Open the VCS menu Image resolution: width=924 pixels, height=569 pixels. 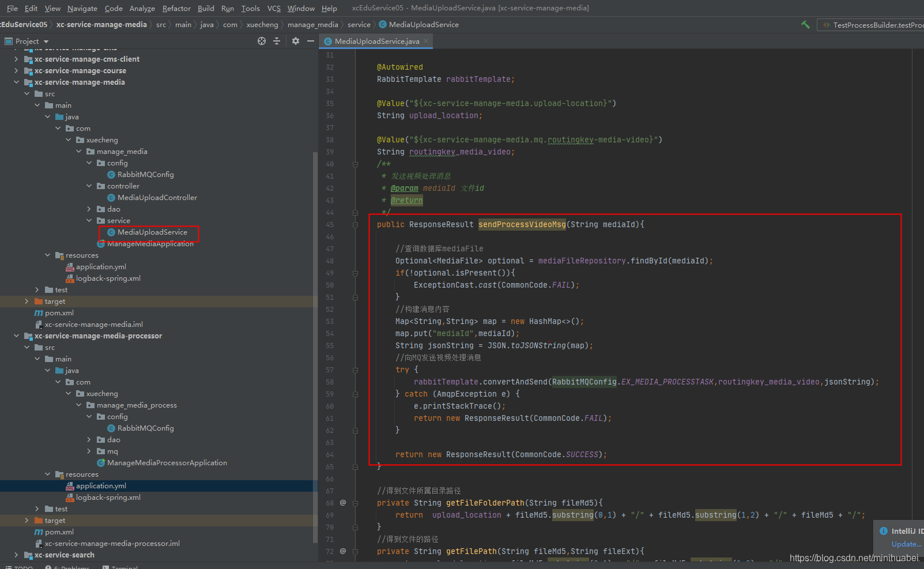(x=274, y=8)
